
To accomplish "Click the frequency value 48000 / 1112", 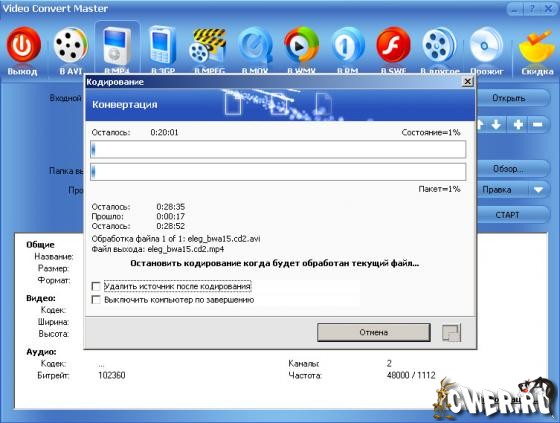I will coord(411,375).
